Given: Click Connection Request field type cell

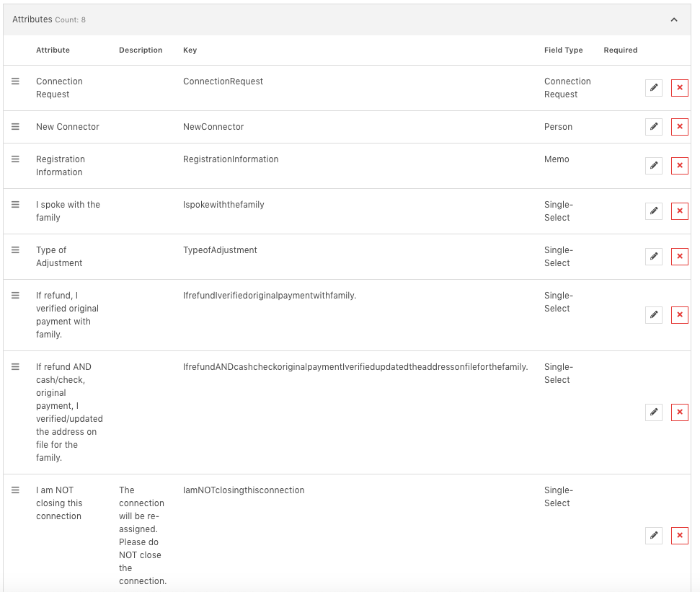Looking at the screenshot, I should [567, 88].
